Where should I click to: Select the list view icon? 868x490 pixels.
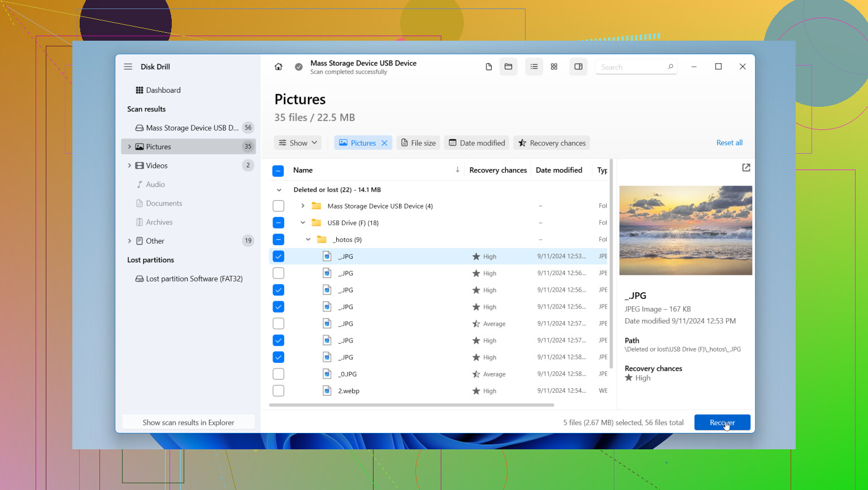[x=534, y=67]
